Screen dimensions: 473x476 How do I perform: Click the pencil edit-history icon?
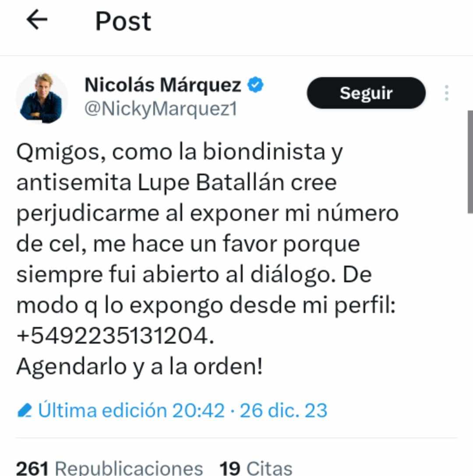tap(24, 410)
